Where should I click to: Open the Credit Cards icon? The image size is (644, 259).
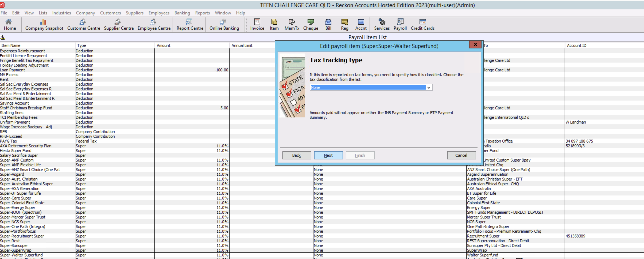pyautogui.click(x=422, y=24)
